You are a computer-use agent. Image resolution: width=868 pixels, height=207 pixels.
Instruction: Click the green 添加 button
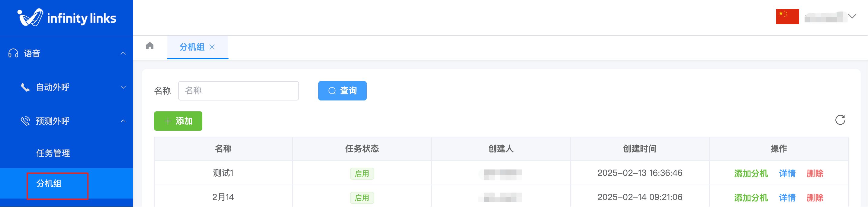(x=178, y=121)
